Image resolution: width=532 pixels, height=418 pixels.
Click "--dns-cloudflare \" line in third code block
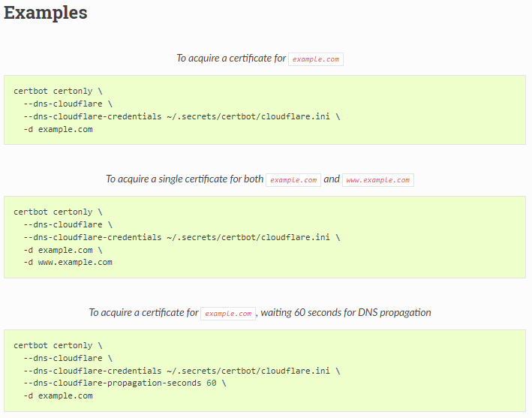pos(68,358)
